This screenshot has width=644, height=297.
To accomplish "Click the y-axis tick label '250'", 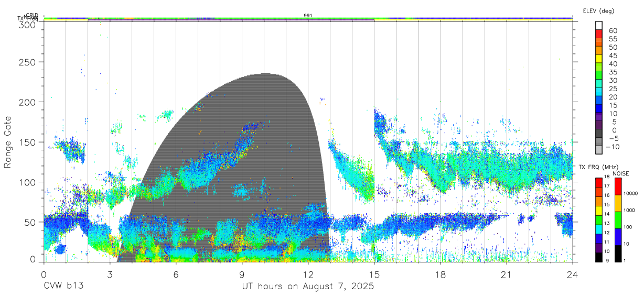I will coord(27,62).
